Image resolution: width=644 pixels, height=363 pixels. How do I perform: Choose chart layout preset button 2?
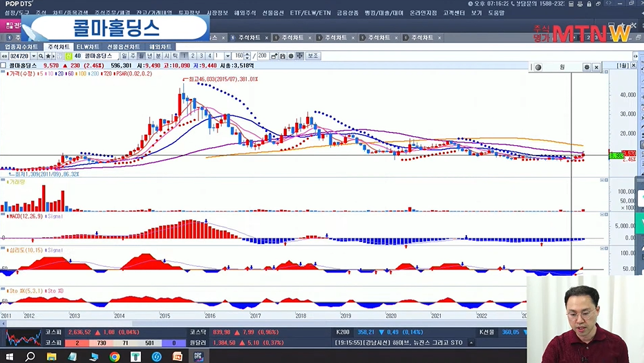pos(193,56)
